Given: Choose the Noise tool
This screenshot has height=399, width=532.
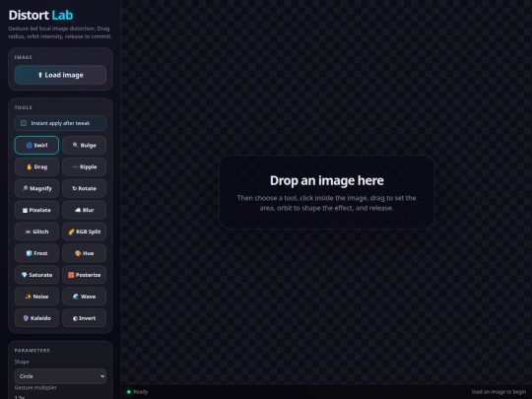Looking at the screenshot, I should (36, 297).
